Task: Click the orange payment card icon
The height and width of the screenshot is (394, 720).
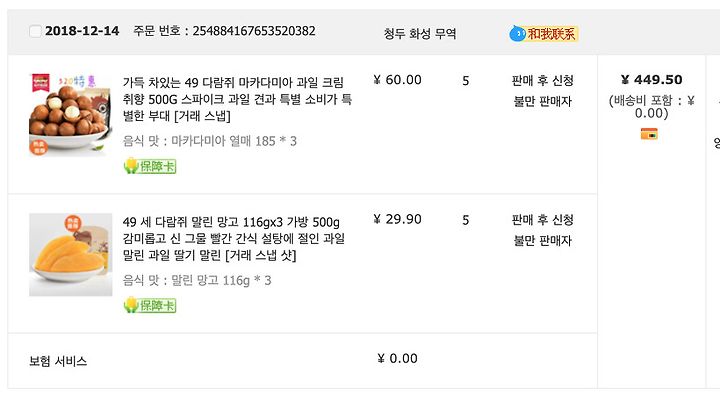Action: pyautogui.click(x=649, y=134)
